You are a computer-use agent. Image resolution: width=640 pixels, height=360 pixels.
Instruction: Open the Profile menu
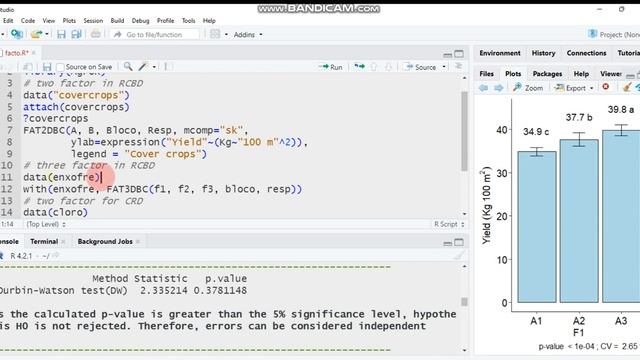(x=165, y=20)
